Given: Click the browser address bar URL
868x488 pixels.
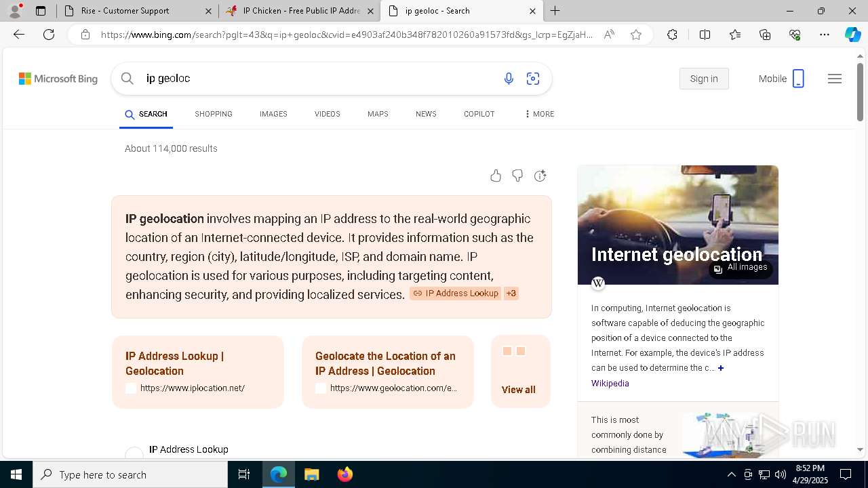Looking at the screenshot, I should 347,35.
